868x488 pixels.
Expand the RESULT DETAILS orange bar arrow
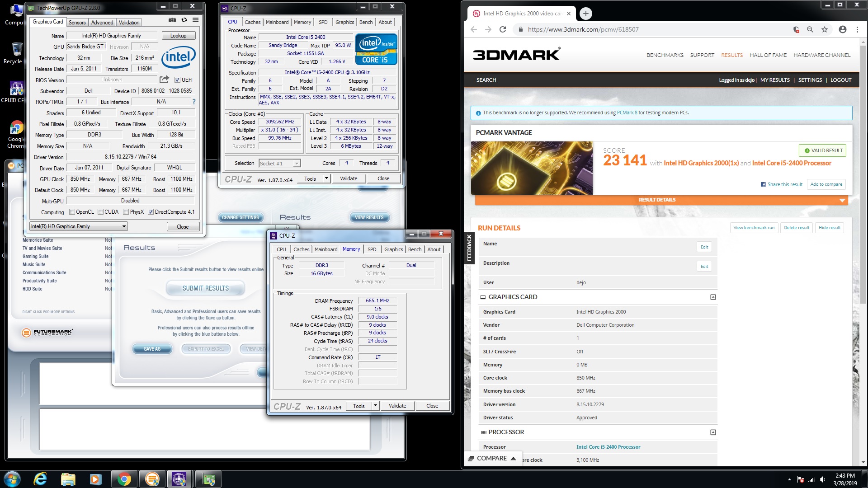tap(842, 200)
